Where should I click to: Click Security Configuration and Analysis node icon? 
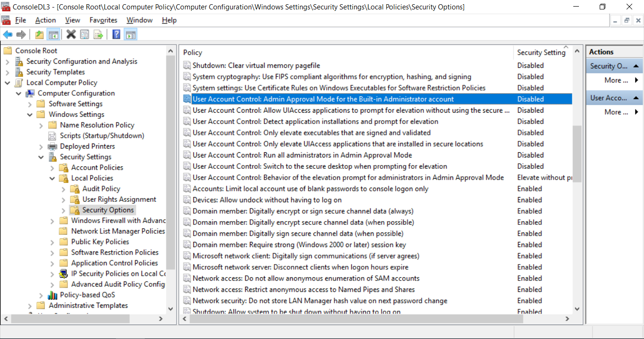pyautogui.click(x=19, y=61)
